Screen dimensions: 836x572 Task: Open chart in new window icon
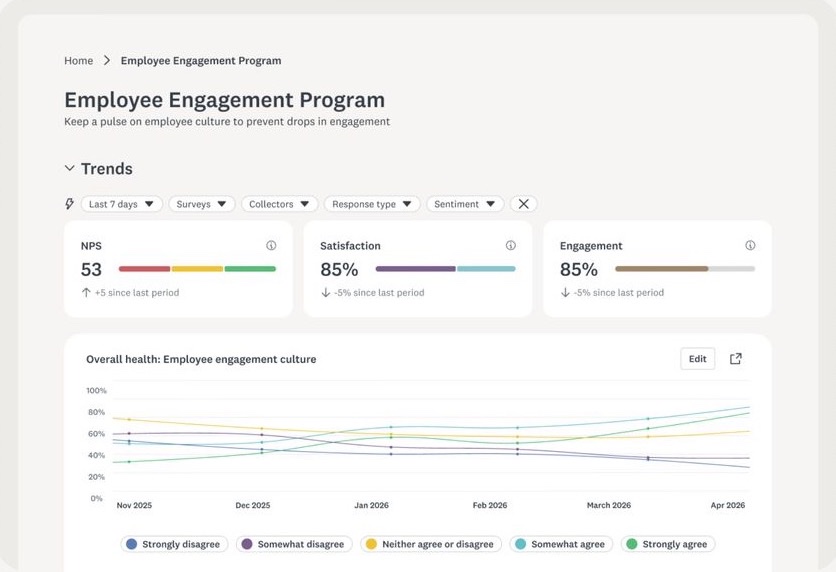pyautogui.click(x=736, y=359)
